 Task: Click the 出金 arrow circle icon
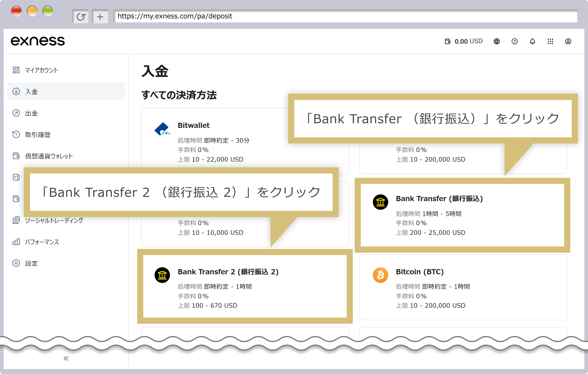tap(16, 113)
